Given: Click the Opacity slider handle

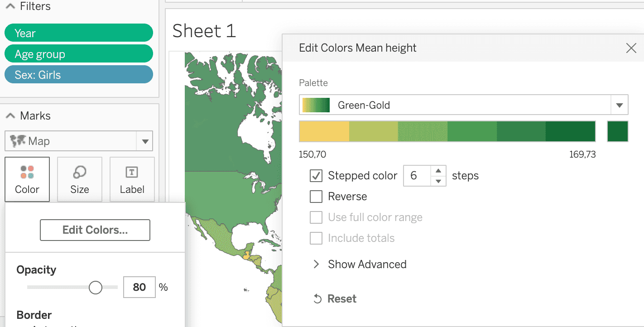Looking at the screenshot, I should point(96,287).
